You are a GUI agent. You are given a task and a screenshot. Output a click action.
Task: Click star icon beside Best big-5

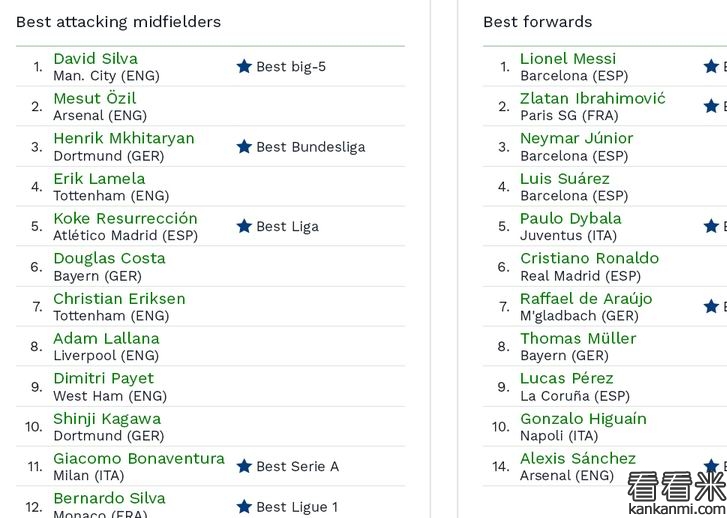click(244, 66)
